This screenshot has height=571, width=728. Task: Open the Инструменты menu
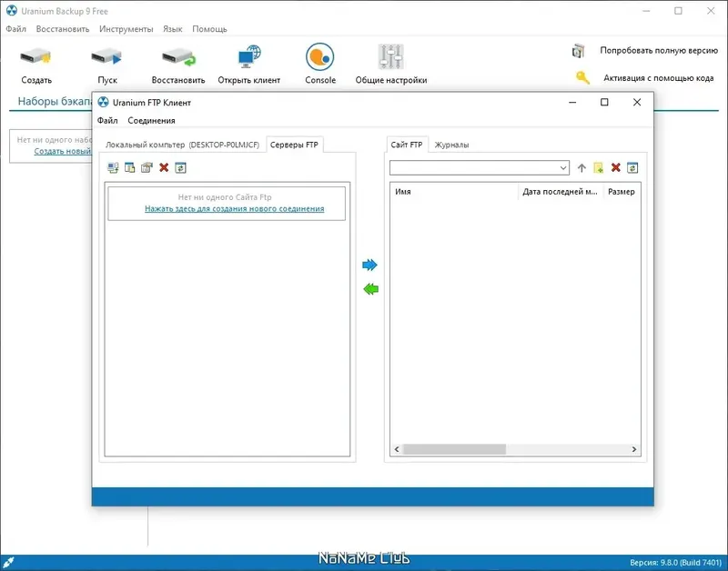click(x=126, y=29)
